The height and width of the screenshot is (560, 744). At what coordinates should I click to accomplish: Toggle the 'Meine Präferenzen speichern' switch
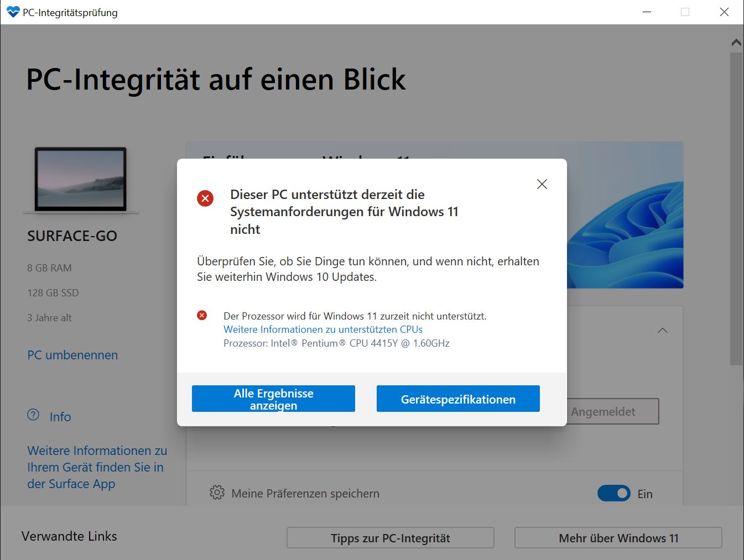(x=614, y=493)
